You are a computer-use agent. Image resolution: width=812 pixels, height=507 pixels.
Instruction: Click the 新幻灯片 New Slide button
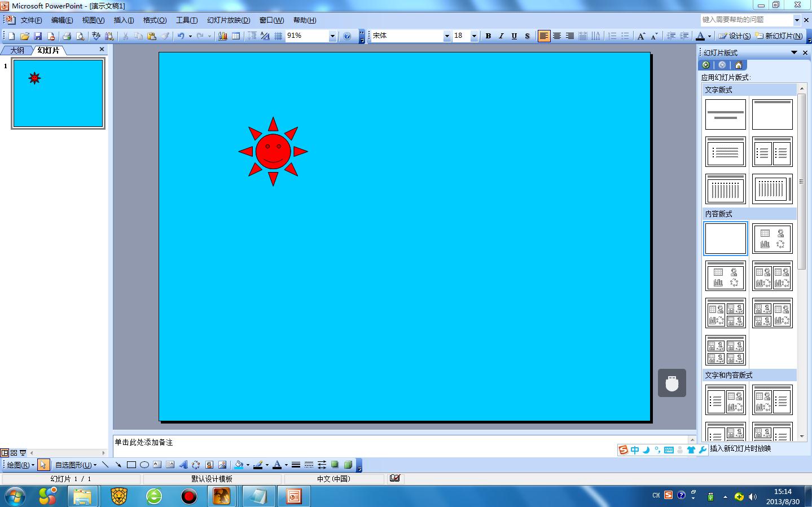(779, 36)
